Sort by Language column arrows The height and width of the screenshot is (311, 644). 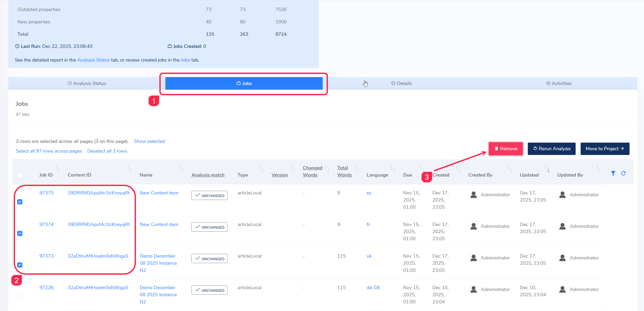[x=393, y=169]
